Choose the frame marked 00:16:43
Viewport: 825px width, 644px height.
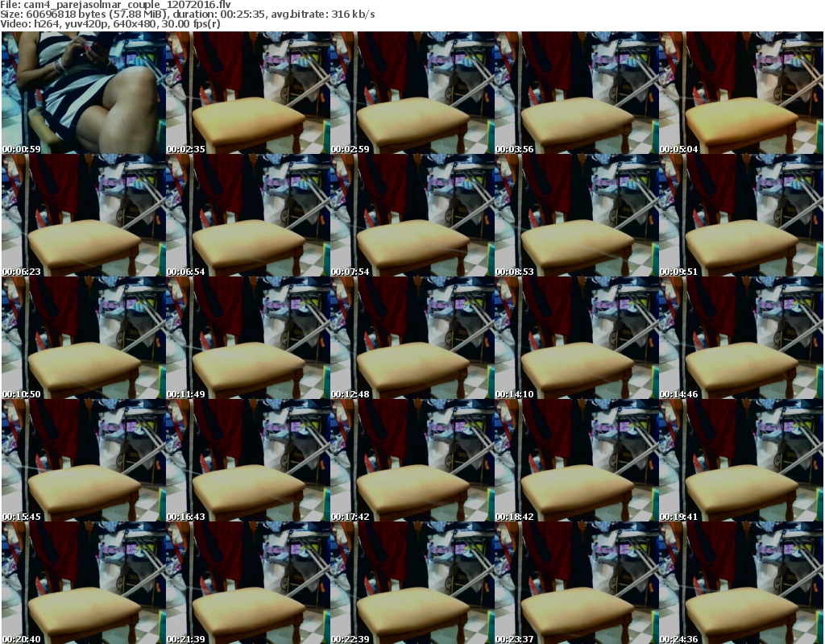click(248, 460)
